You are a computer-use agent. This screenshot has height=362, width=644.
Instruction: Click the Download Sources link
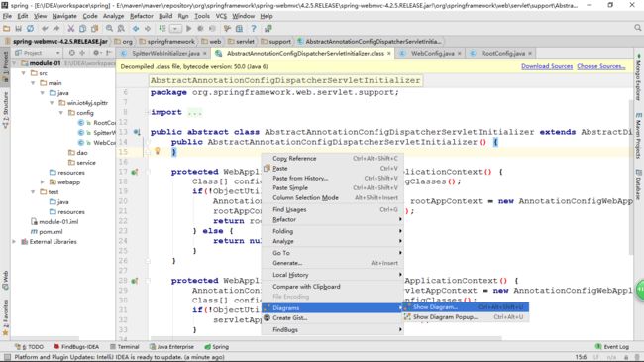tap(547, 66)
